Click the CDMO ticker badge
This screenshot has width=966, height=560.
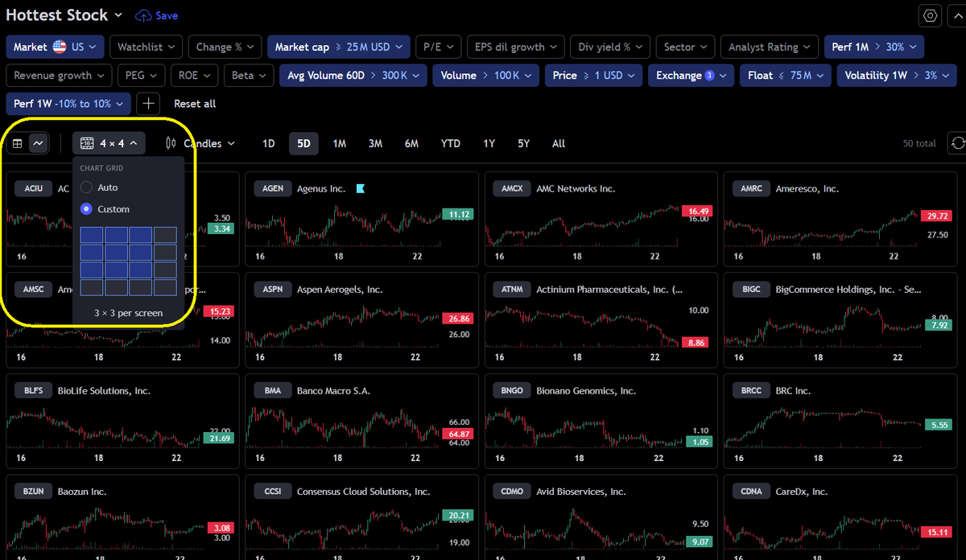512,491
